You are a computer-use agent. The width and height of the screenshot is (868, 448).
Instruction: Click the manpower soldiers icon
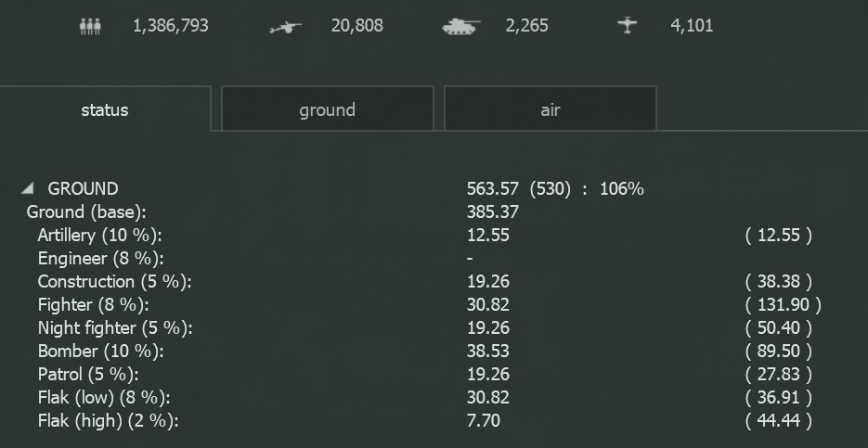90,26
